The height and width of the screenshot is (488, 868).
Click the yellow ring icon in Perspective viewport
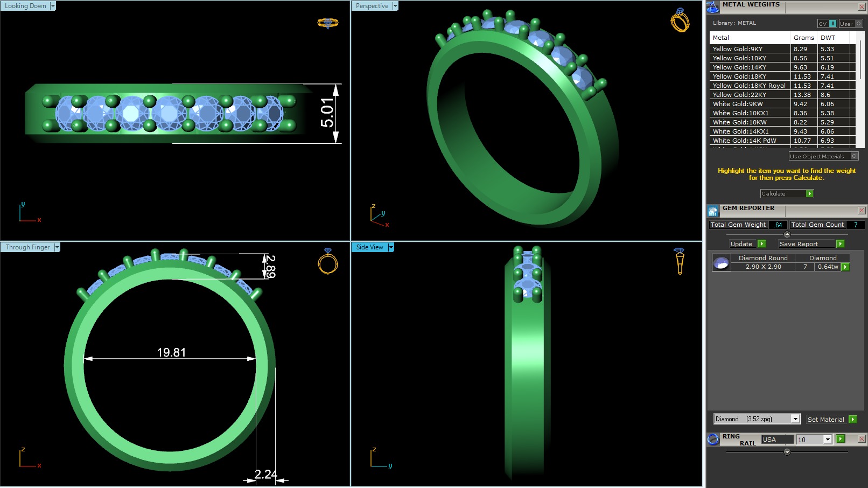680,20
